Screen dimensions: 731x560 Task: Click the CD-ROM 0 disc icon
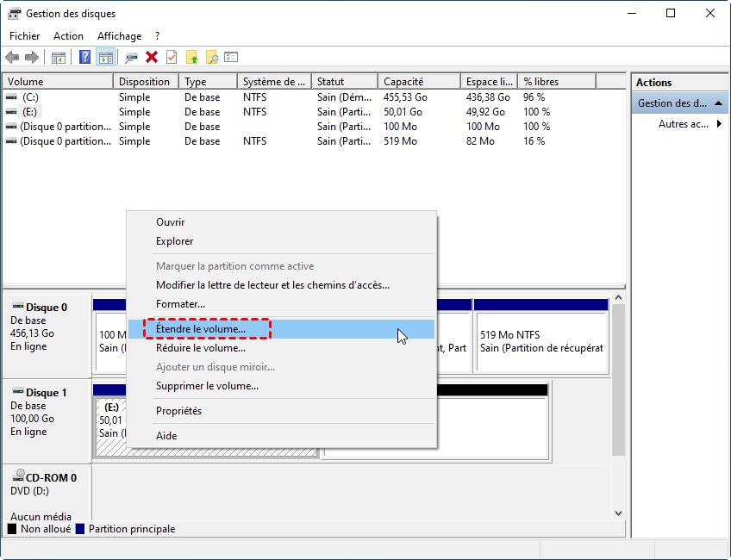pos(18,476)
